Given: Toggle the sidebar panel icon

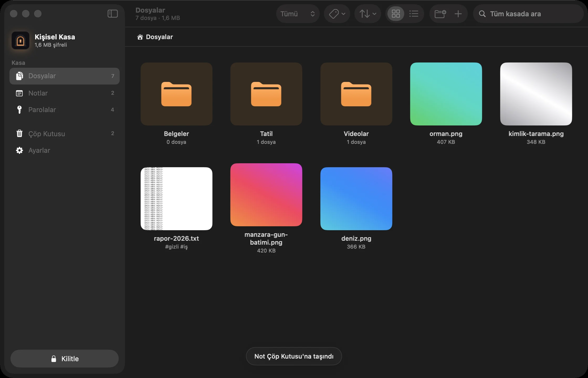Looking at the screenshot, I should (x=113, y=14).
